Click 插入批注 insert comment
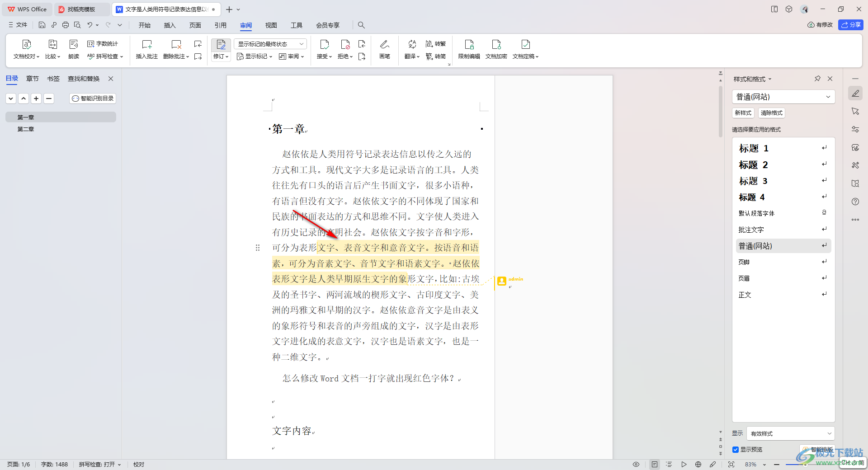 (x=147, y=49)
